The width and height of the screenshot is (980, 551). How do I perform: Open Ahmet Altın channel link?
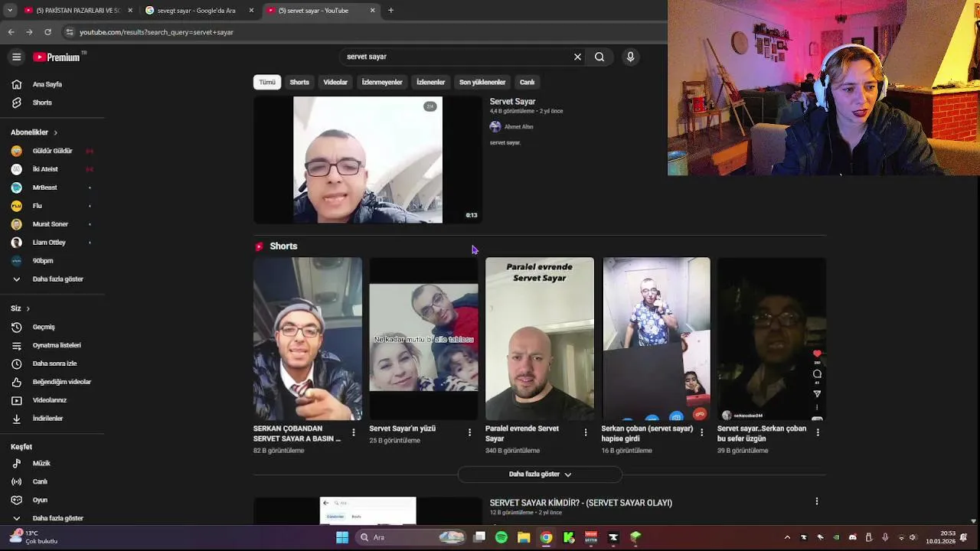518,127
